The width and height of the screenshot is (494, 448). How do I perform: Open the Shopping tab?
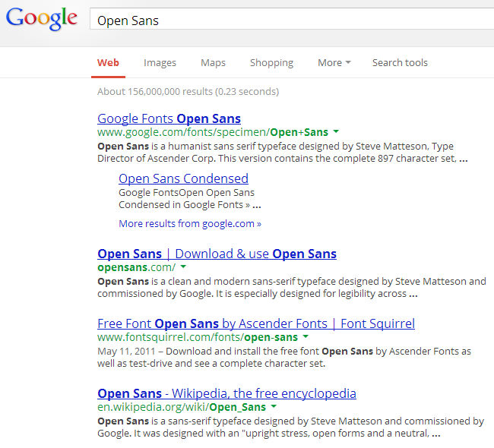pos(271,63)
